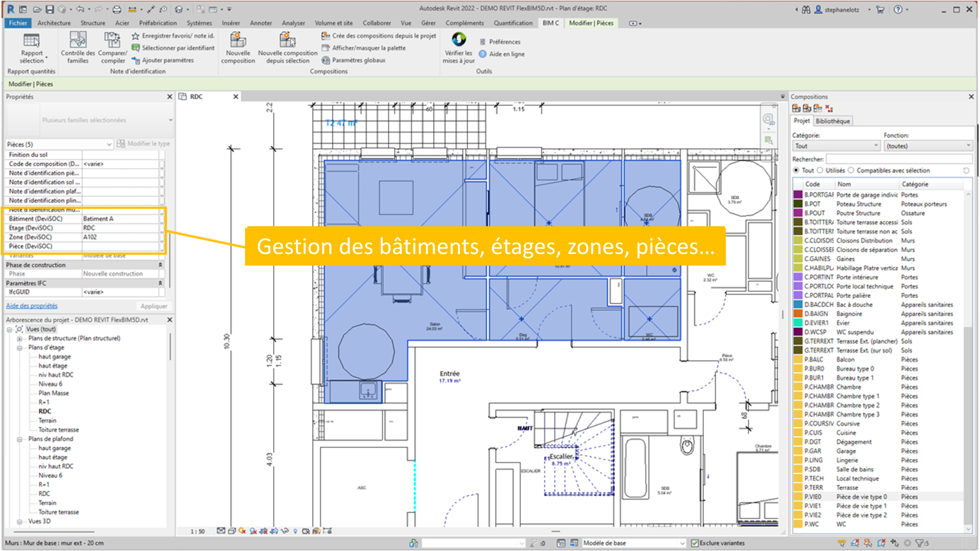
Task: Click the Aide des propriétés link
Action: pos(32,306)
